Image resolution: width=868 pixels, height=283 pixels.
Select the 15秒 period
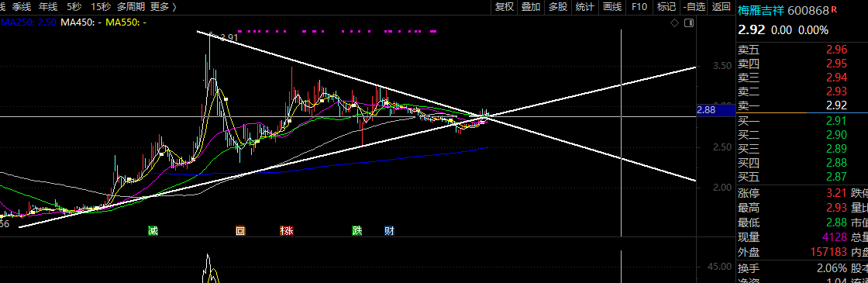(x=100, y=7)
